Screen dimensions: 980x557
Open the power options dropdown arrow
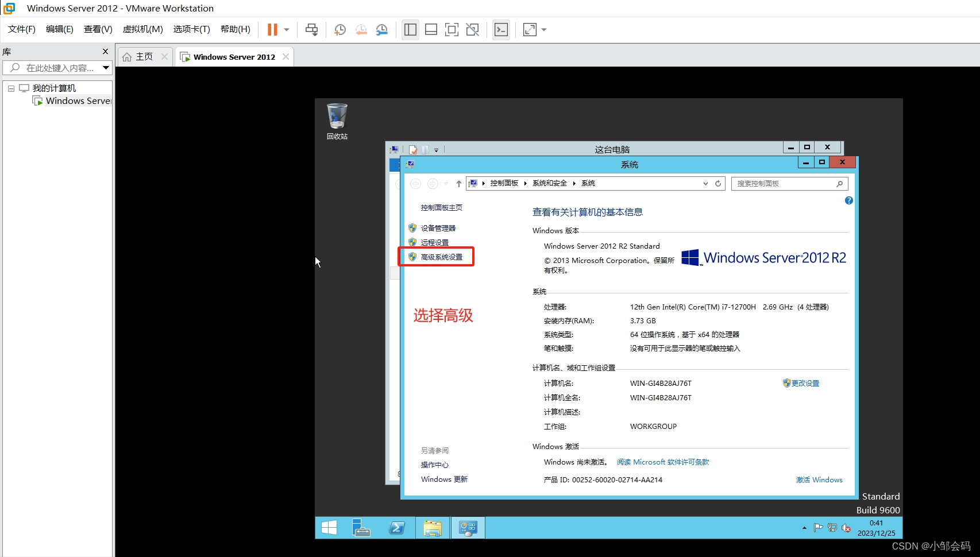[x=287, y=29]
